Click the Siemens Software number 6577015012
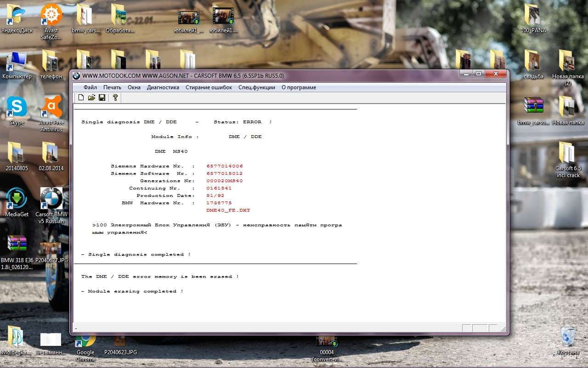Screen dimensions: 588x368 [225, 173]
